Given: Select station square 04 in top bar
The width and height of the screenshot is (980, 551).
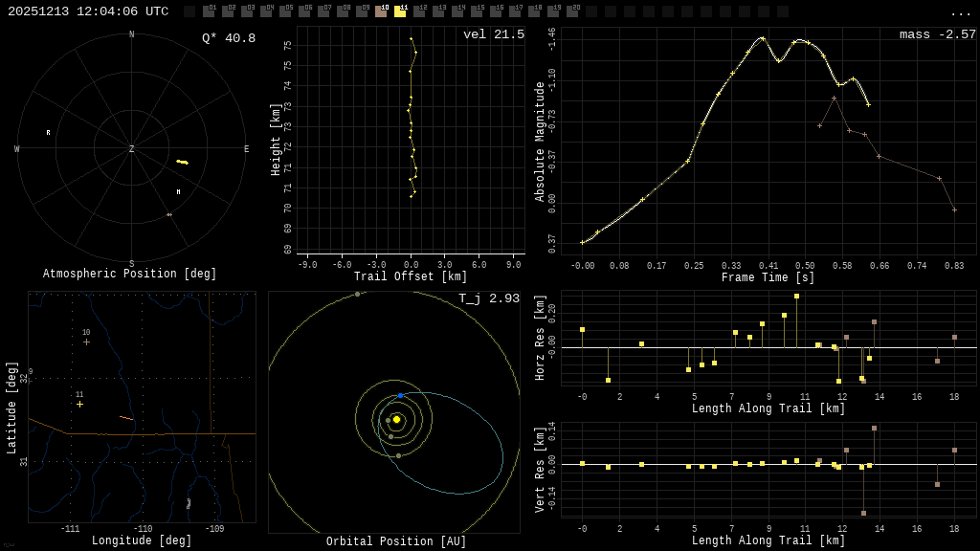Looking at the screenshot, I should click(x=266, y=11).
